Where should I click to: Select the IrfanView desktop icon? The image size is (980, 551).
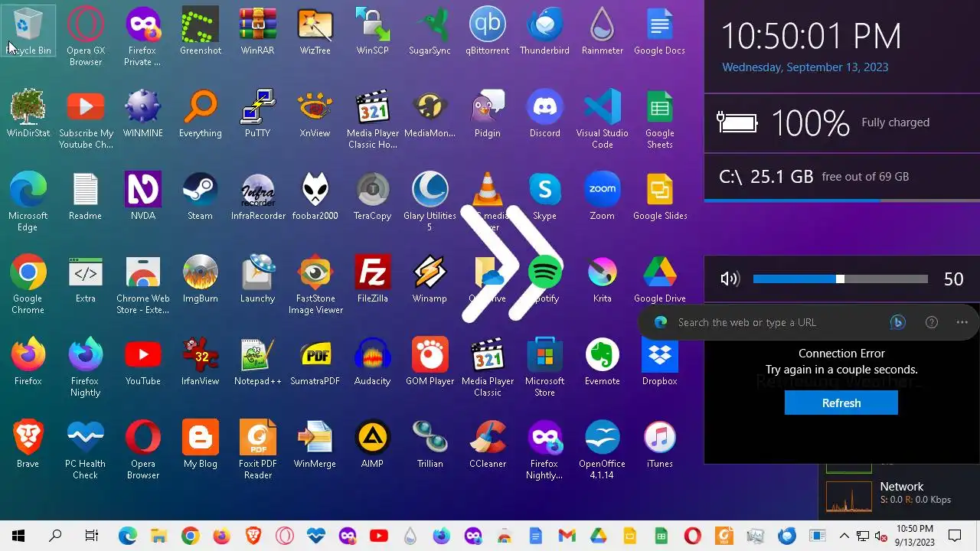pyautogui.click(x=201, y=361)
